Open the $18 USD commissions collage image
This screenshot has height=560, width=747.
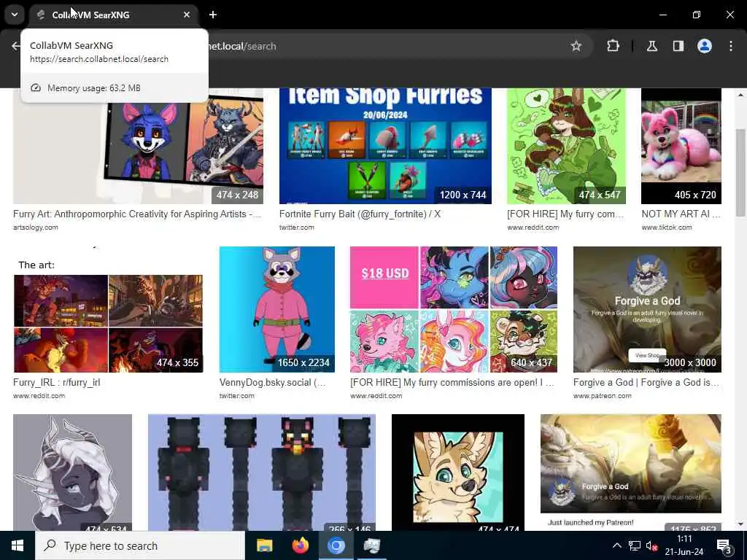pyautogui.click(x=454, y=309)
